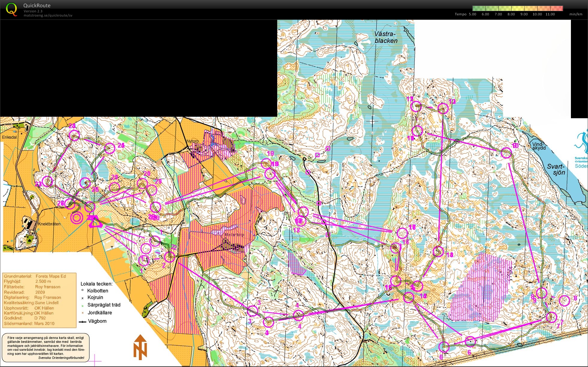Click the Jordkällare legend text

click(100, 313)
